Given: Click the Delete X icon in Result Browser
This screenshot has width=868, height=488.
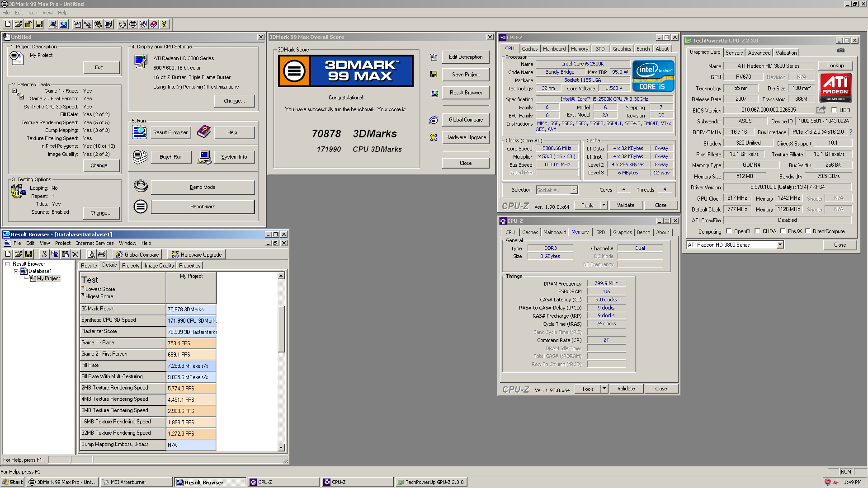Looking at the screenshot, I should [75, 254].
